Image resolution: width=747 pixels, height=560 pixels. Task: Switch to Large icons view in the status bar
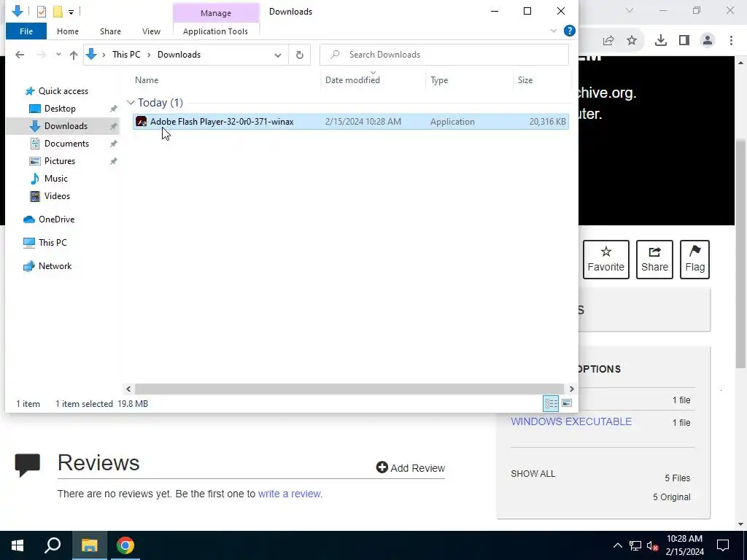click(566, 404)
